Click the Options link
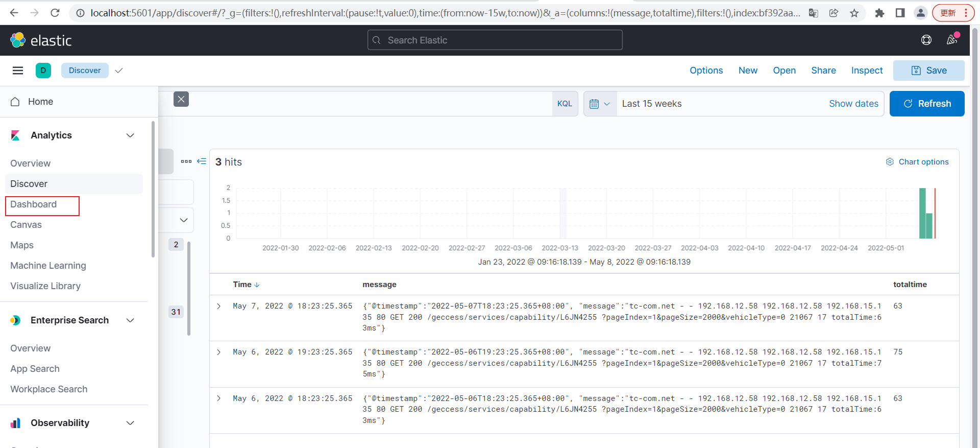This screenshot has width=980, height=448. [x=706, y=70]
